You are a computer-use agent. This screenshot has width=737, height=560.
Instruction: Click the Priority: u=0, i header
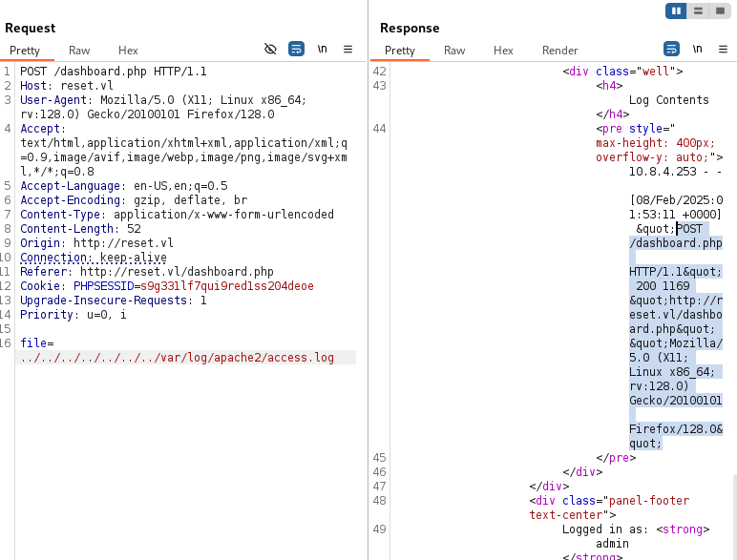coord(73,315)
